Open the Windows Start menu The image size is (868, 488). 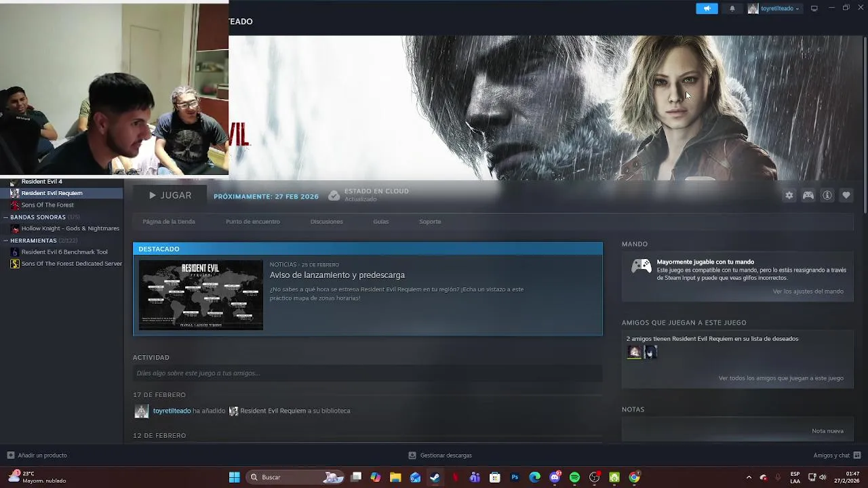tap(235, 477)
